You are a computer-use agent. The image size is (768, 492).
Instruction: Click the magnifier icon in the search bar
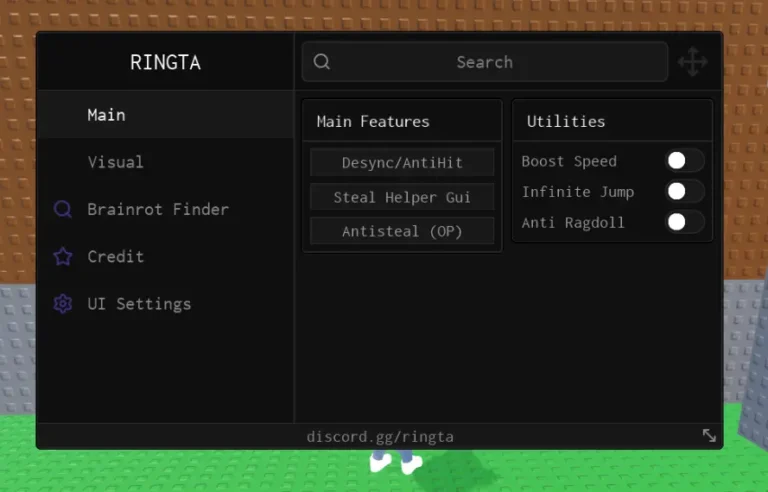[x=321, y=62]
